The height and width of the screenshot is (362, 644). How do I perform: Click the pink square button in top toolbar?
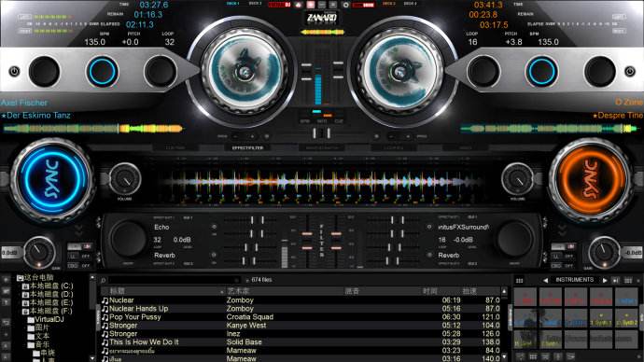[311, 5]
